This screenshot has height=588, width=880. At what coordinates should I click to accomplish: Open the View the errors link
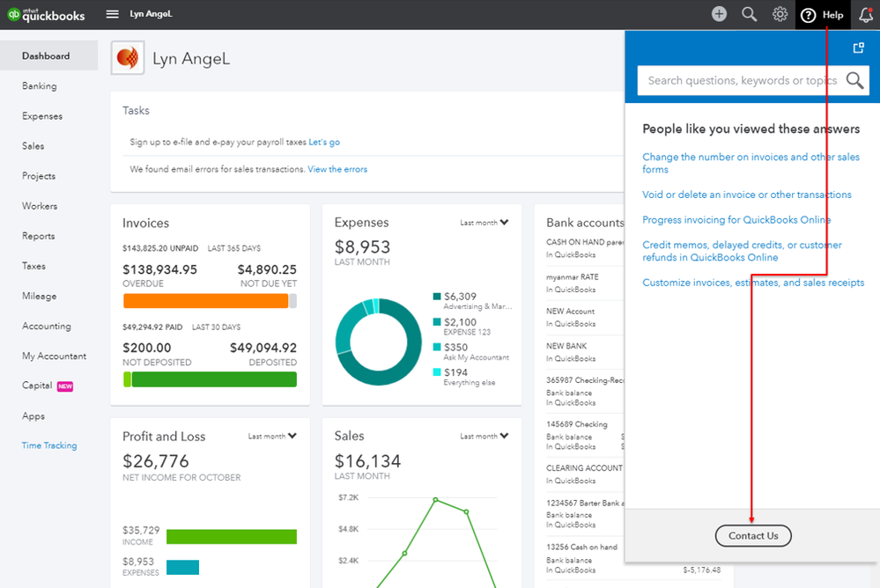[x=337, y=169]
